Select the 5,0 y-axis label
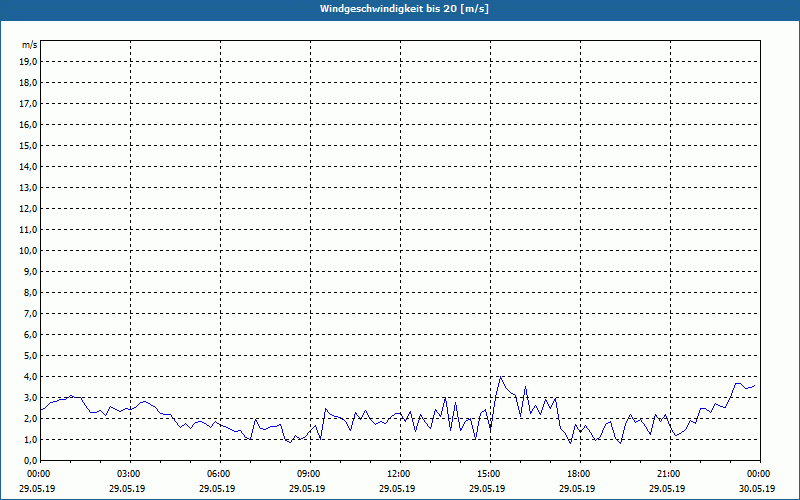 pyautogui.click(x=31, y=356)
